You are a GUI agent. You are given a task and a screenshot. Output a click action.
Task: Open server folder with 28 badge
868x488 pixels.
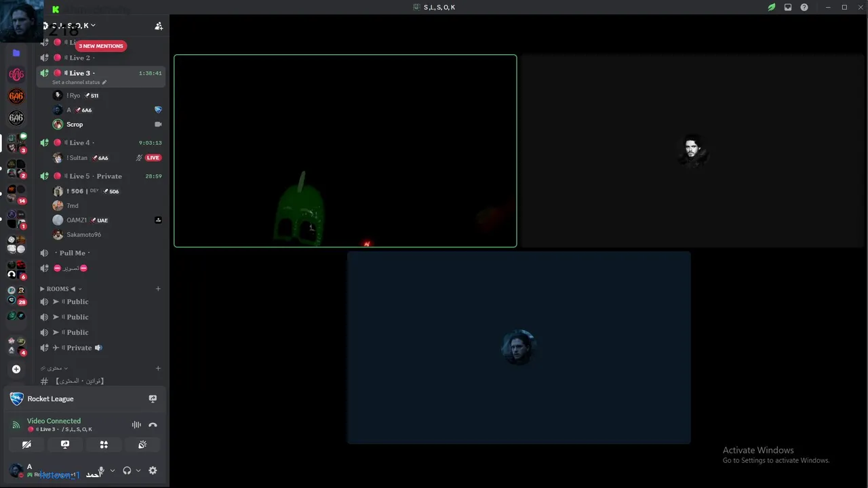(x=16, y=295)
